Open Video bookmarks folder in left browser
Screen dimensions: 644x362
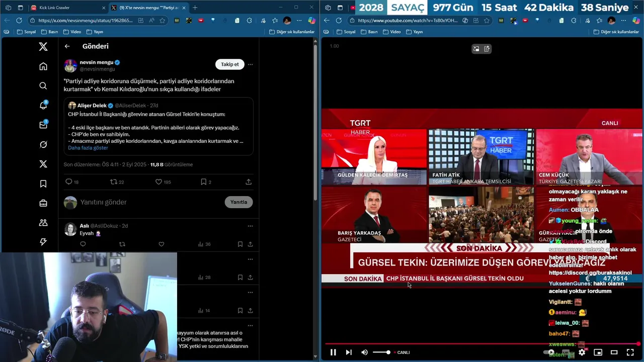pos(72,32)
